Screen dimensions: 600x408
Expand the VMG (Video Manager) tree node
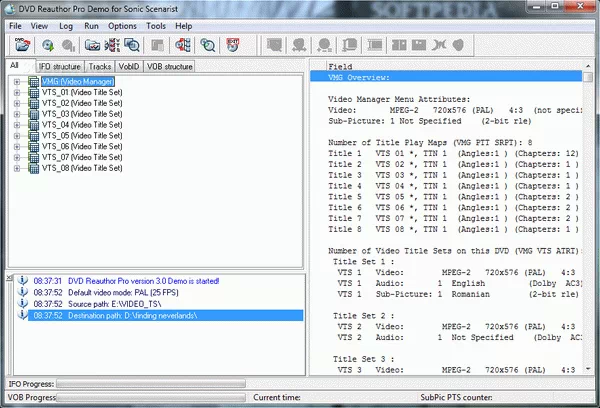tap(17, 81)
